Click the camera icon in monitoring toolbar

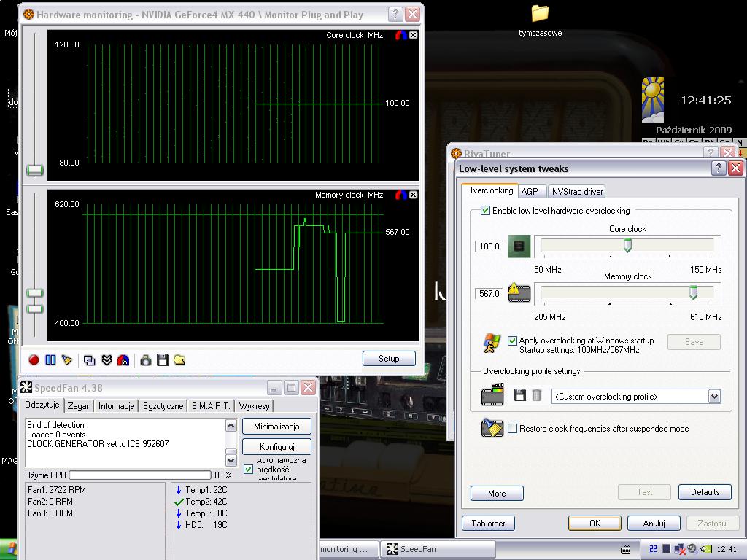[x=146, y=359]
